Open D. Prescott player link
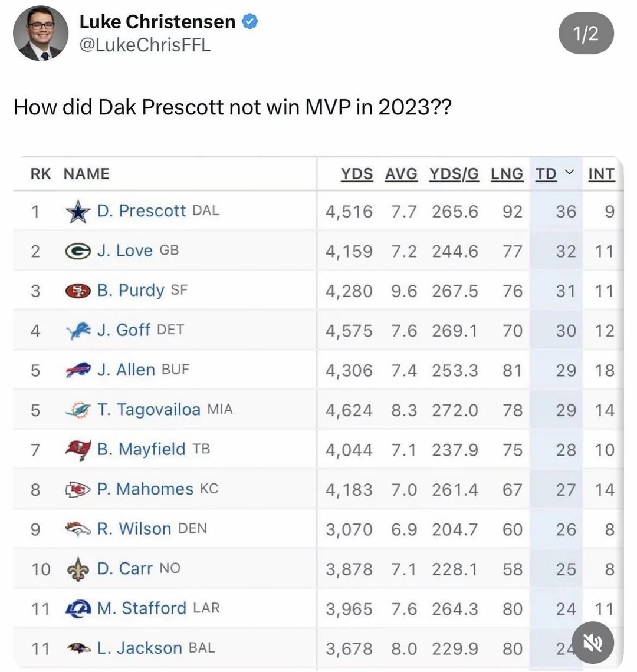This screenshot has height=672, width=637. coord(142,211)
